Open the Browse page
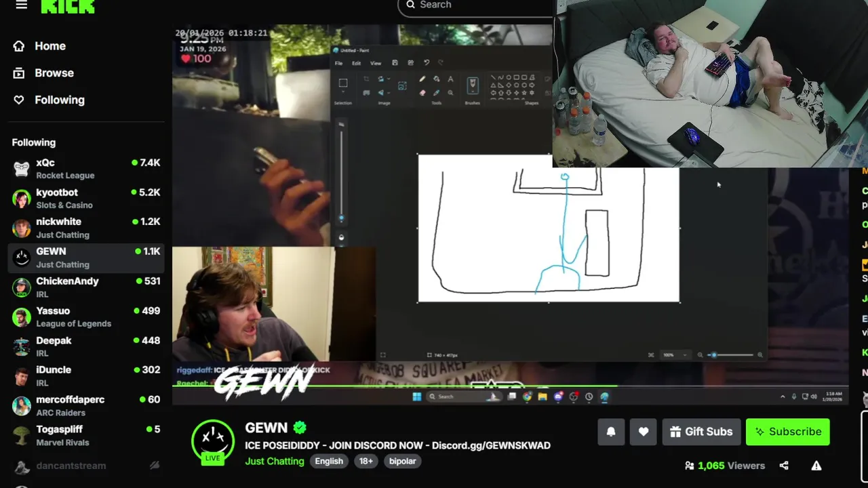The image size is (868, 488). [45, 73]
